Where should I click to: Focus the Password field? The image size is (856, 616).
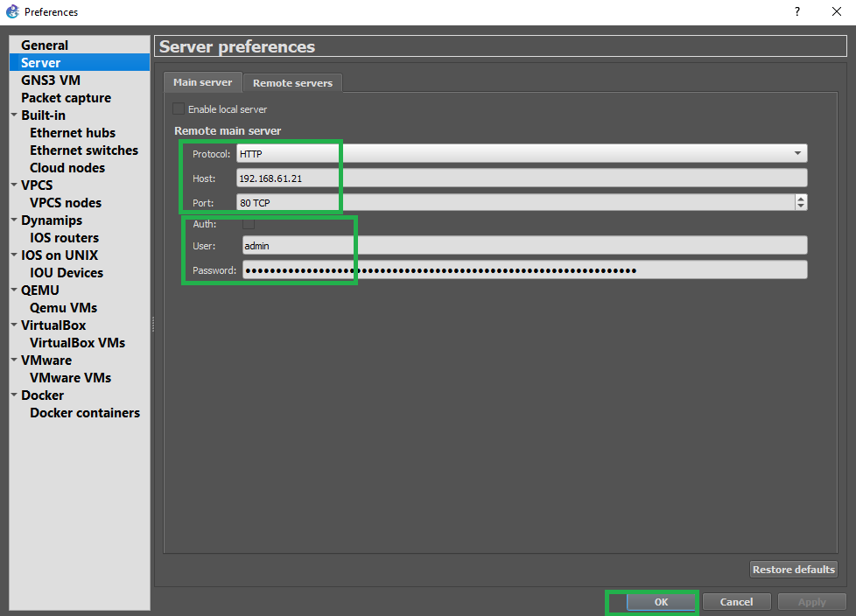tap(523, 270)
